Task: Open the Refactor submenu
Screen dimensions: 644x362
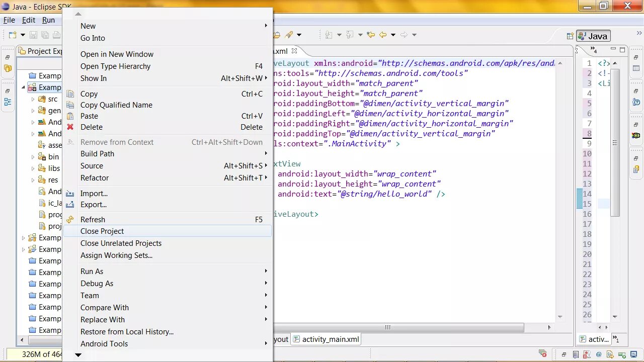Action: point(167,178)
